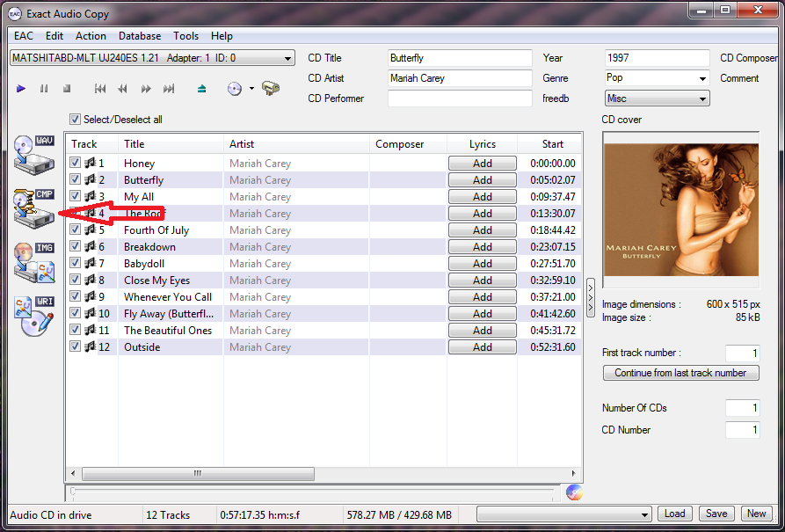Click the CD metadata lookup disc icon
Image resolution: width=785 pixels, height=532 pixels.
pyautogui.click(x=235, y=89)
